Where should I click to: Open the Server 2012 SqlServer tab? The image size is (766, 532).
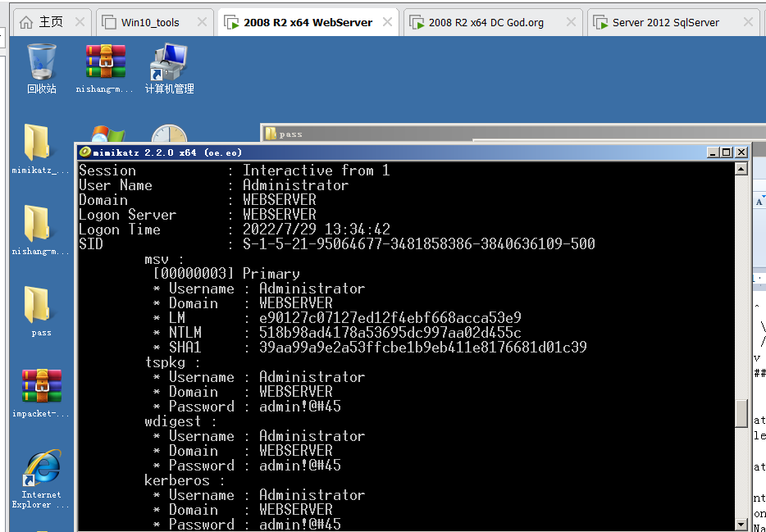tap(665, 22)
